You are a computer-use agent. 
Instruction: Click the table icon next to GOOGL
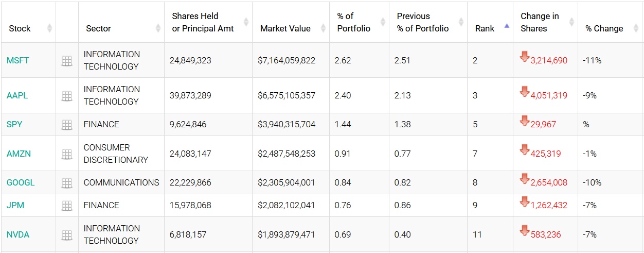click(67, 183)
